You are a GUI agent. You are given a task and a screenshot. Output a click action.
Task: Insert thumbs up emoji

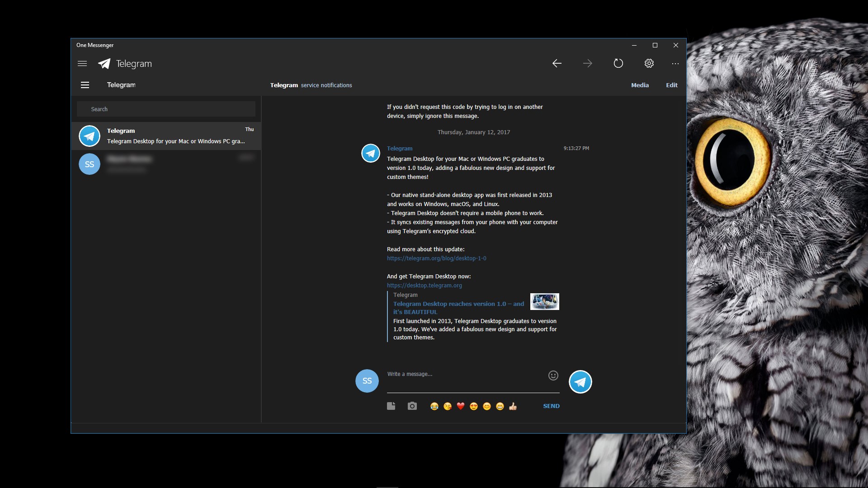513,406
